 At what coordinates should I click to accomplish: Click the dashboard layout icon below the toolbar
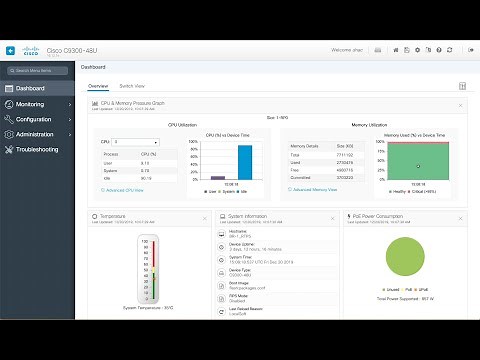(462, 86)
